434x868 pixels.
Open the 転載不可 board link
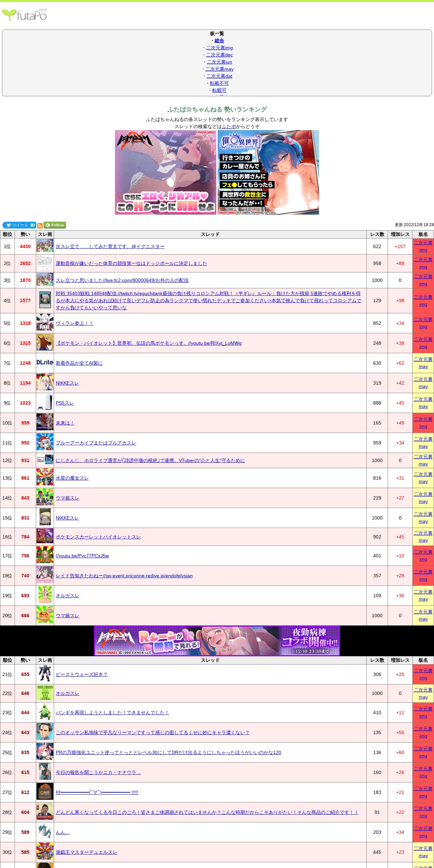(x=219, y=83)
